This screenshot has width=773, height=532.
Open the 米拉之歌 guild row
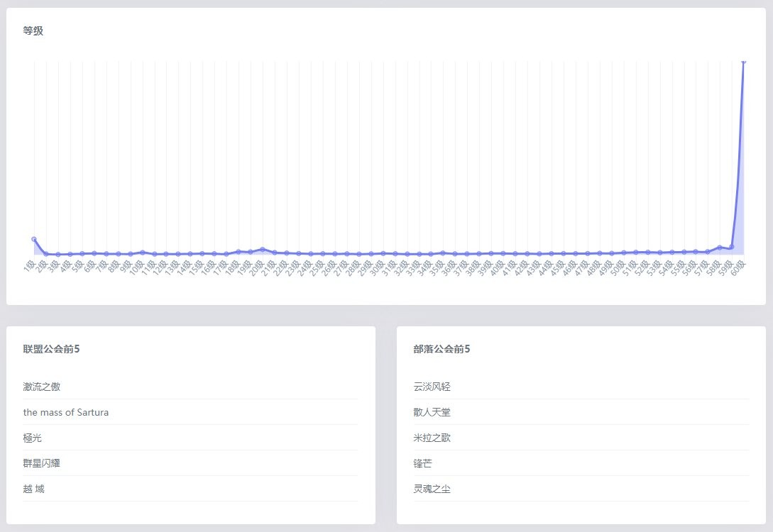[x=581, y=438]
